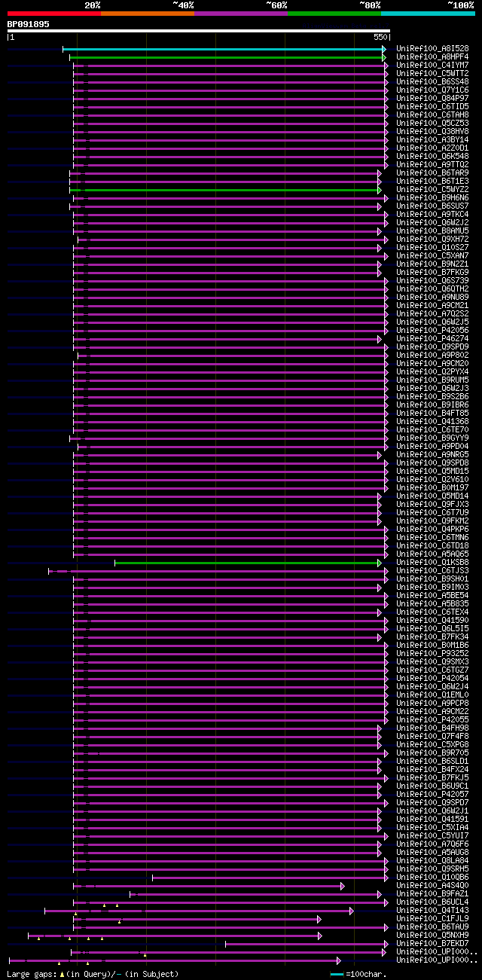The width and height of the screenshot is (482, 980).
Task: Click the cyan ~100% identity legend segment
Action: [x=428, y=14]
